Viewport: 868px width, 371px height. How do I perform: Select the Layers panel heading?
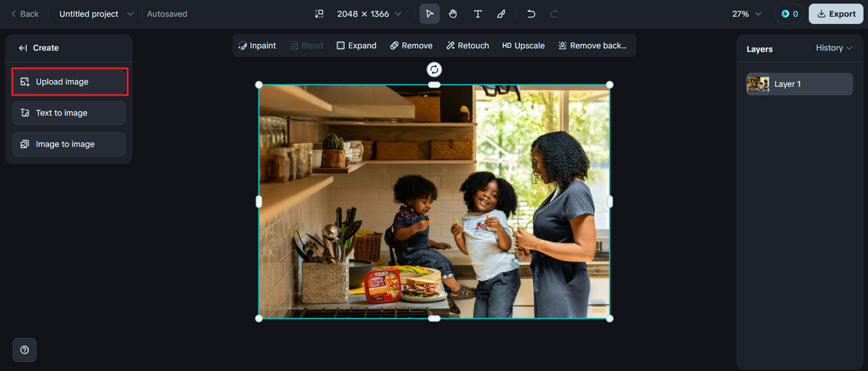click(759, 49)
